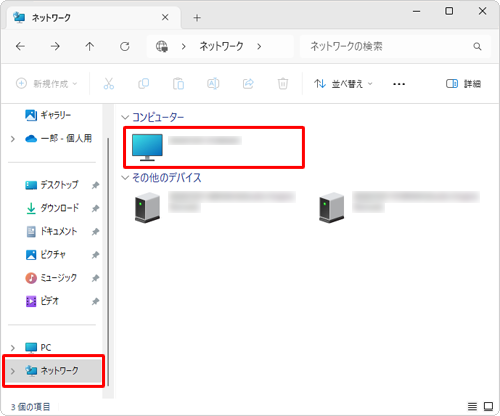Click the Paste clipboard icon
500x416 pixels.
click(178, 84)
